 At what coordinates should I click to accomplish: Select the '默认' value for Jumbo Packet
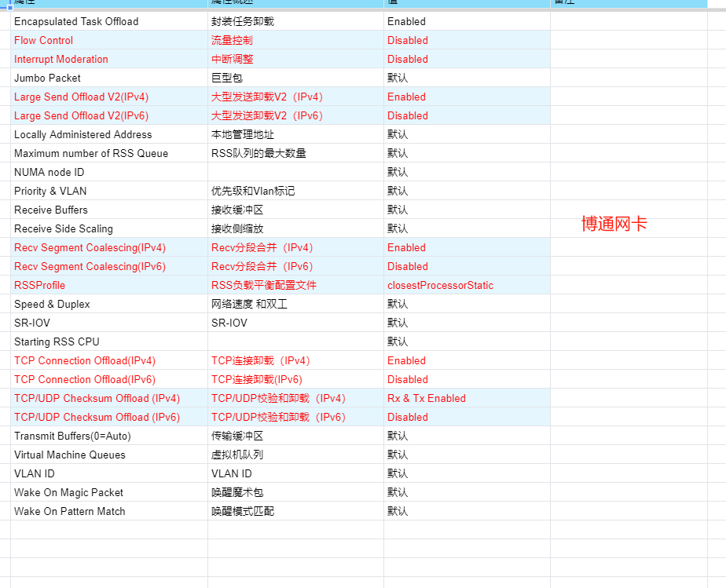tap(467, 78)
